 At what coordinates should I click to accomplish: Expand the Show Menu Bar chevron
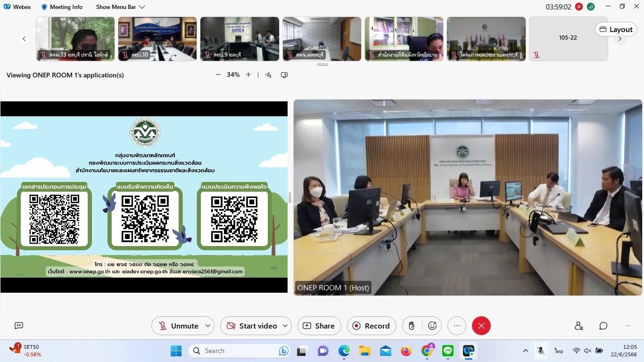[x=142, y=7]
